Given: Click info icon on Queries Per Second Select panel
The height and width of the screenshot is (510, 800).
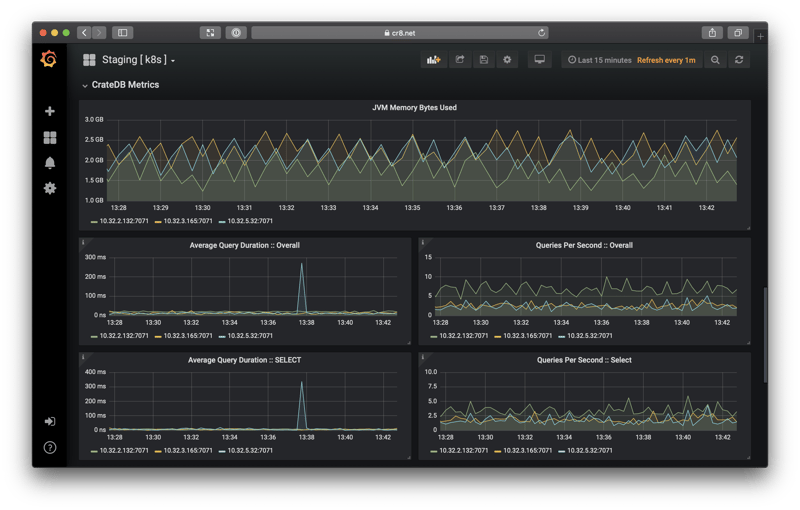Looking at the screenshot, I should (422, 357).
